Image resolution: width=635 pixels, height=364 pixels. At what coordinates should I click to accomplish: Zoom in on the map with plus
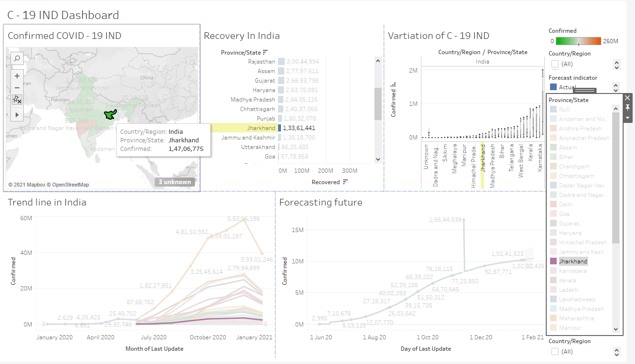tap(17, 76)
